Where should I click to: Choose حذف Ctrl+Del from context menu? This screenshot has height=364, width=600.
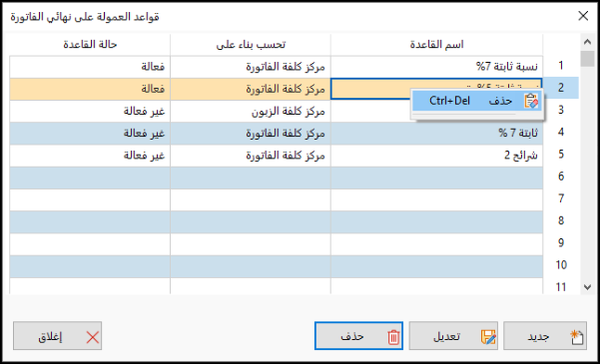(477, 101)
